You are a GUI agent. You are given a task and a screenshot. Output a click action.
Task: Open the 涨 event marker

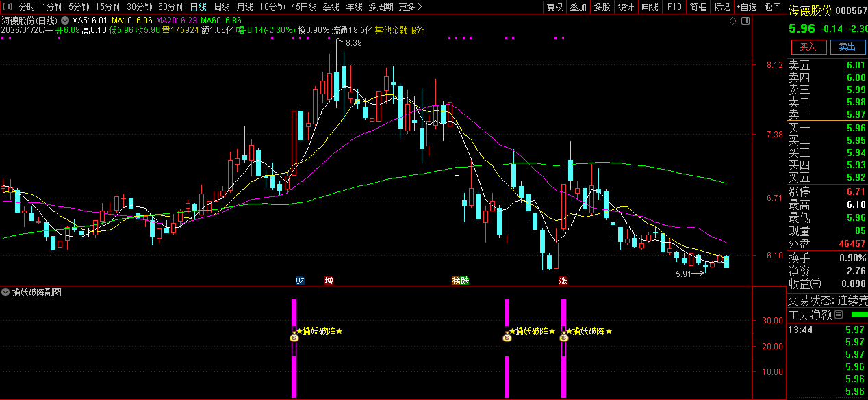tap(563, 280)
